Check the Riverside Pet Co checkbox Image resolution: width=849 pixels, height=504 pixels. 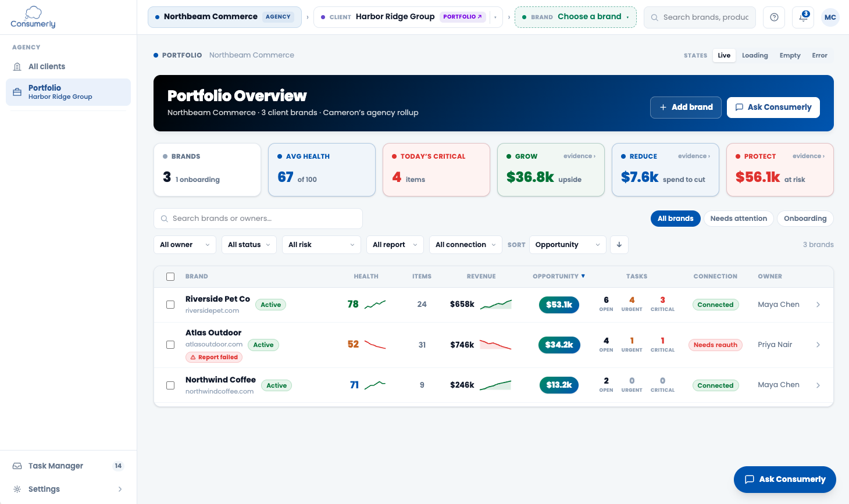(170, 305)
